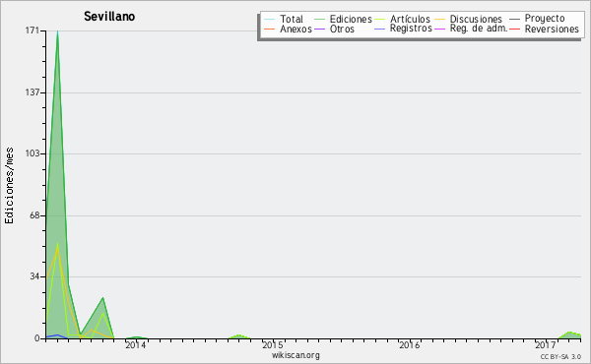This screenshot has width=591, height=364.
Task: Click the 103 y-axis value
Action: point(33,153)
